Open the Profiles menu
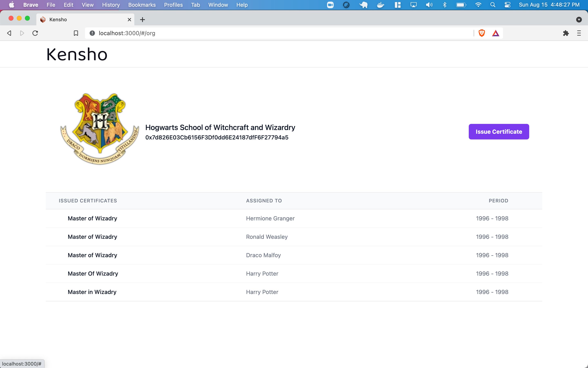Viewport: 588px width, 368px height. (x=173, y=5)
